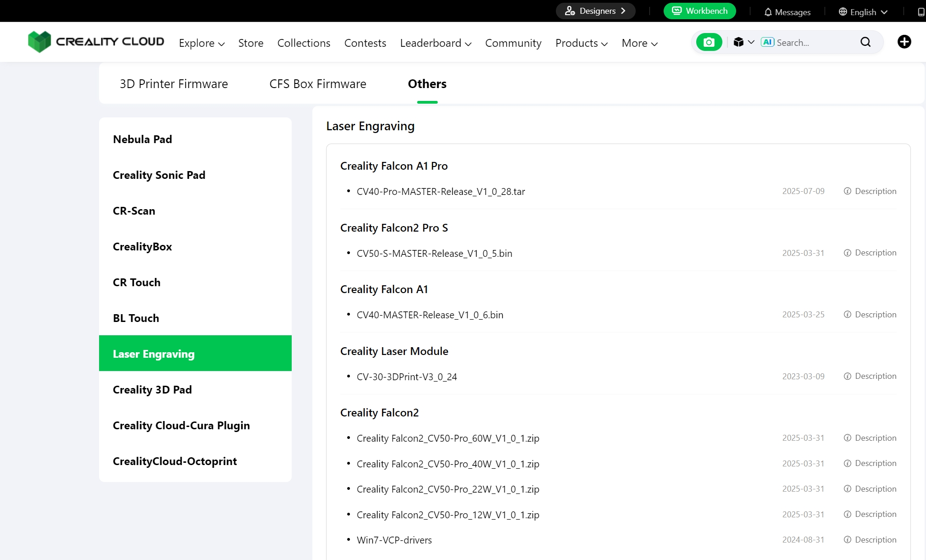
Task: Click the Designers chevron arrow
Action: coord(623,11)
